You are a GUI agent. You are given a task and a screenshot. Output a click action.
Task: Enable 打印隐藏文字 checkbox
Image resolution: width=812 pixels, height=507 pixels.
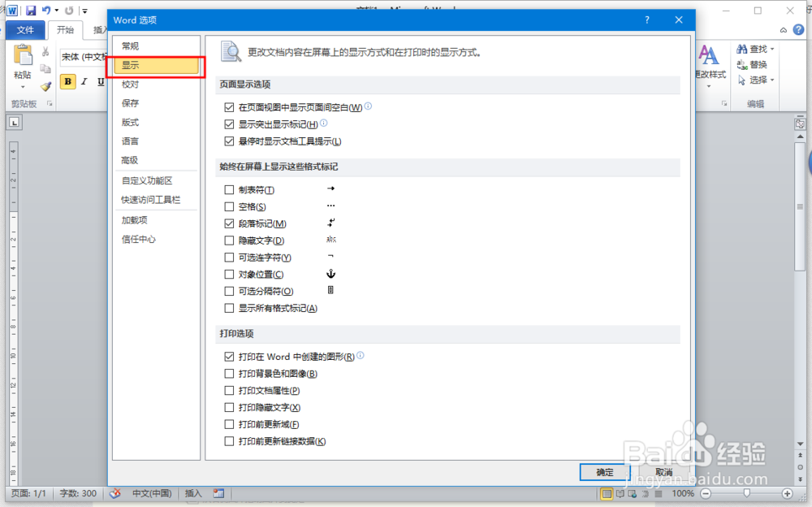pos(229,407)
